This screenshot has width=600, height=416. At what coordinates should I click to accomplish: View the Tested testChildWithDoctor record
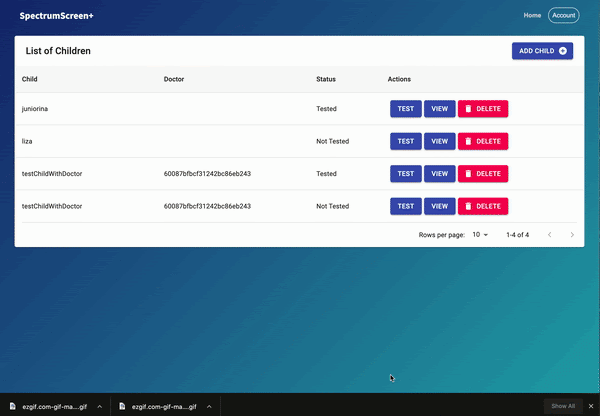click(x=440, y=174)
